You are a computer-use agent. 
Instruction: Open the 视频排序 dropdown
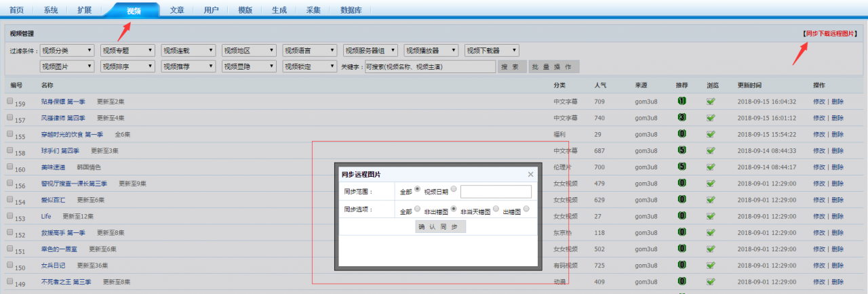click(x=127, y=66)
